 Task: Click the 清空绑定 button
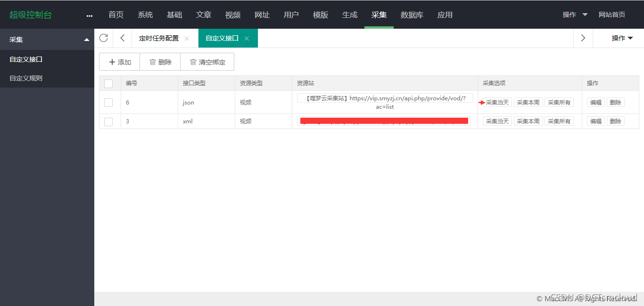(x=207, y=62)
